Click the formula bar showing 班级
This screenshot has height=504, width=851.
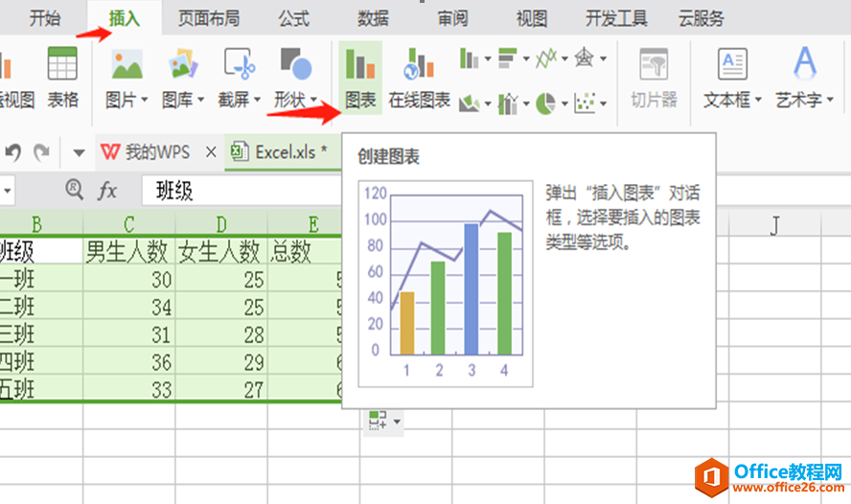tap(242, 191)
